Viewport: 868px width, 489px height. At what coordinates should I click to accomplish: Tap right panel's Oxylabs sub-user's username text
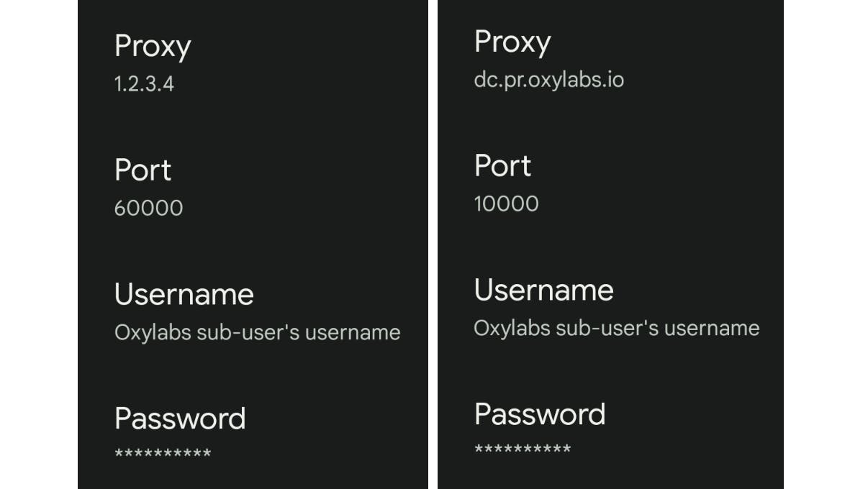(616, 329)
